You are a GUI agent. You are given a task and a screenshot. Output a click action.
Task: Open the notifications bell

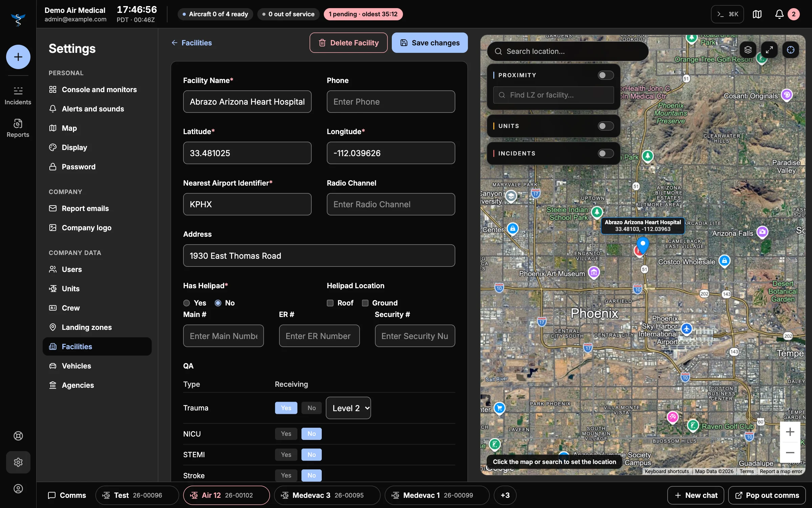pyautogui.click(x=779, y=14)
